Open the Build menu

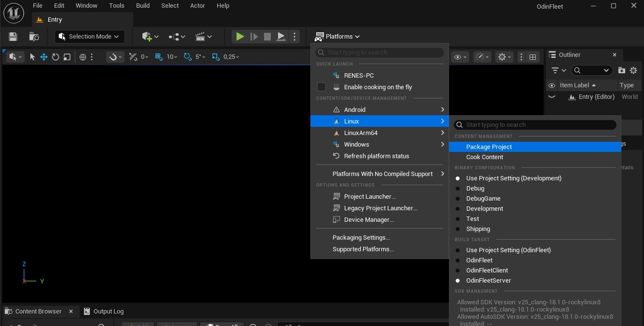click(142, 5)
